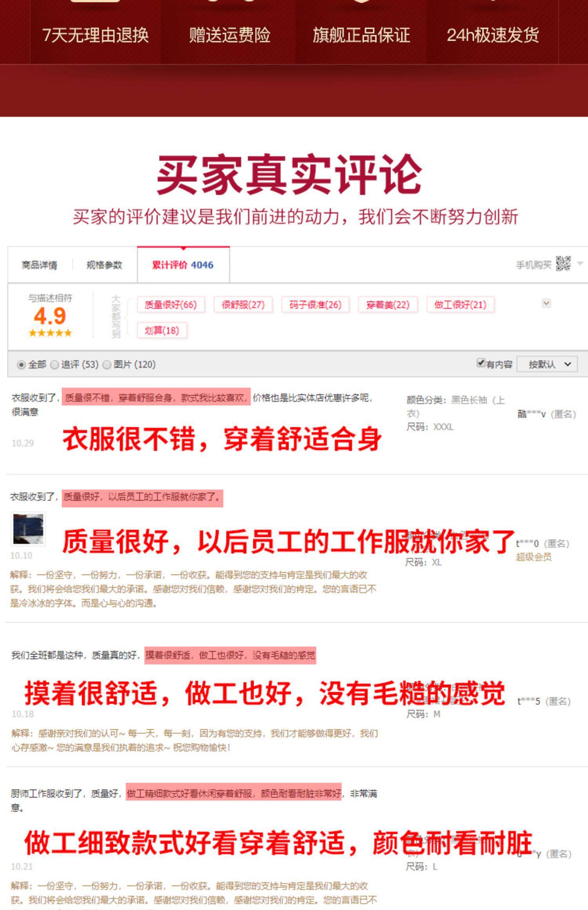
Task: Select the 图片 (120) radio option
Action: pyautogui.click(x=107, y=365)
